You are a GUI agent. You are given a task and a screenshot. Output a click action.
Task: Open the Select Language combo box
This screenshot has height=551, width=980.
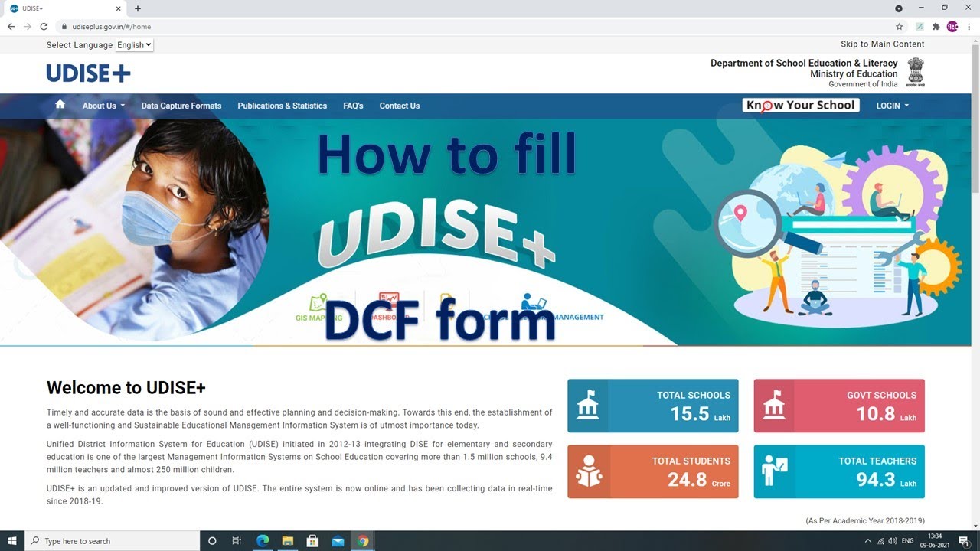pos(135,45)
